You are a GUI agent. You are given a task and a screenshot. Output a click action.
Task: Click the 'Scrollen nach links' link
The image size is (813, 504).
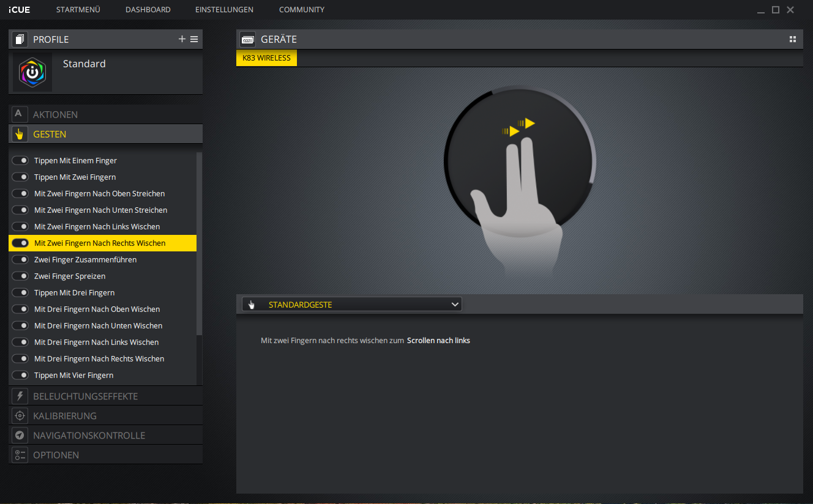tap(438, 341)
